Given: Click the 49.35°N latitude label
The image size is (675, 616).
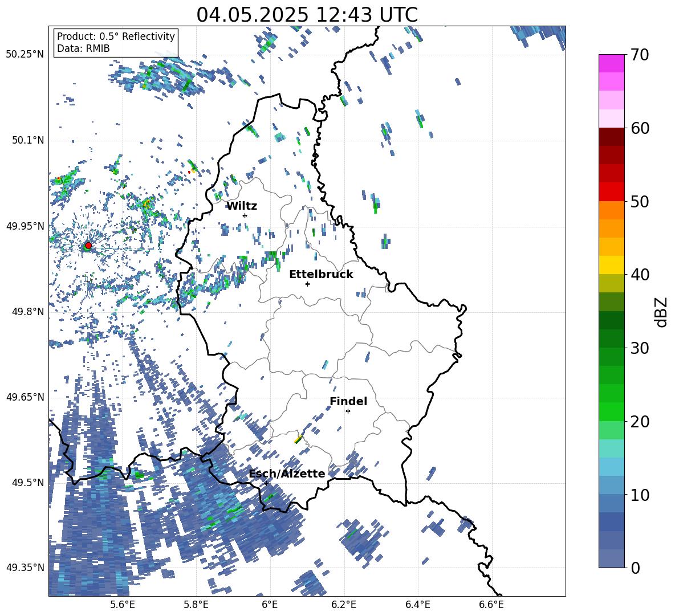Looking at the screenshot, I should click(25, 568).
